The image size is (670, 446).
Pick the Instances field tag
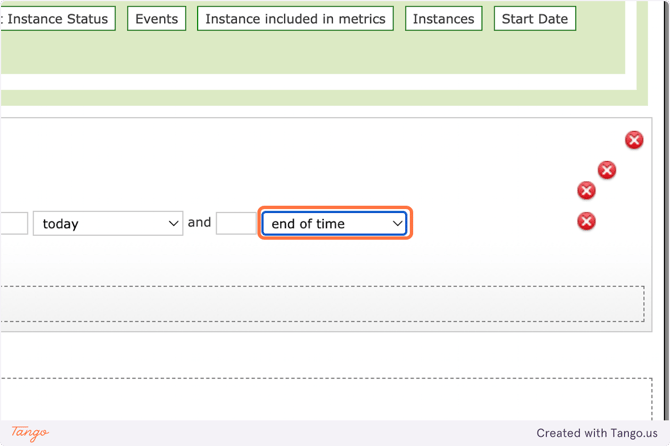[x=443, y=18]
